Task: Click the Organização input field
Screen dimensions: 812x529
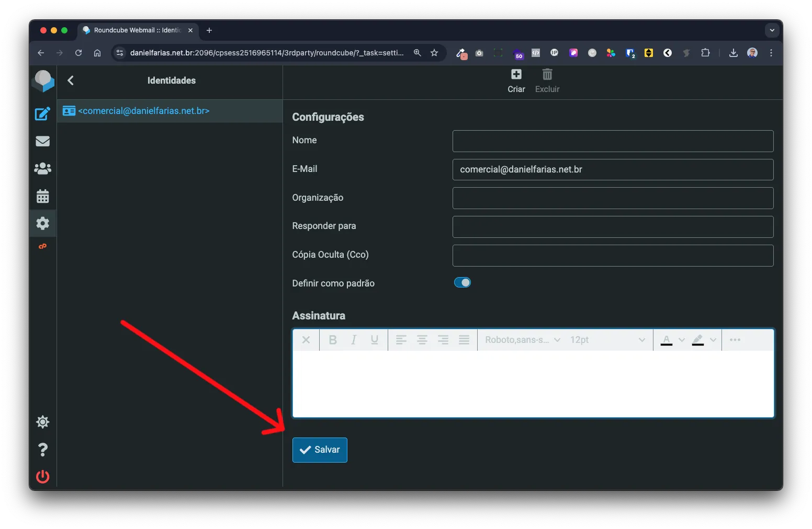Action: point(613,198)
